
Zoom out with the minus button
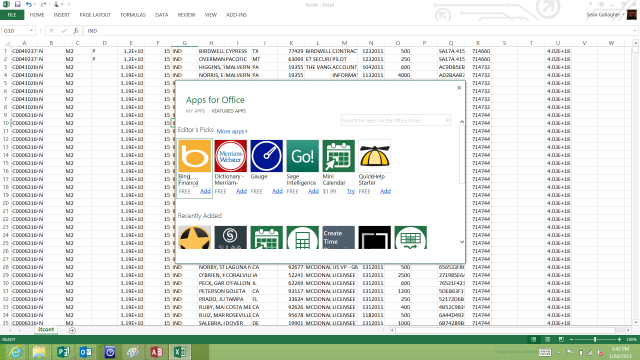click(x=571, y=340)
